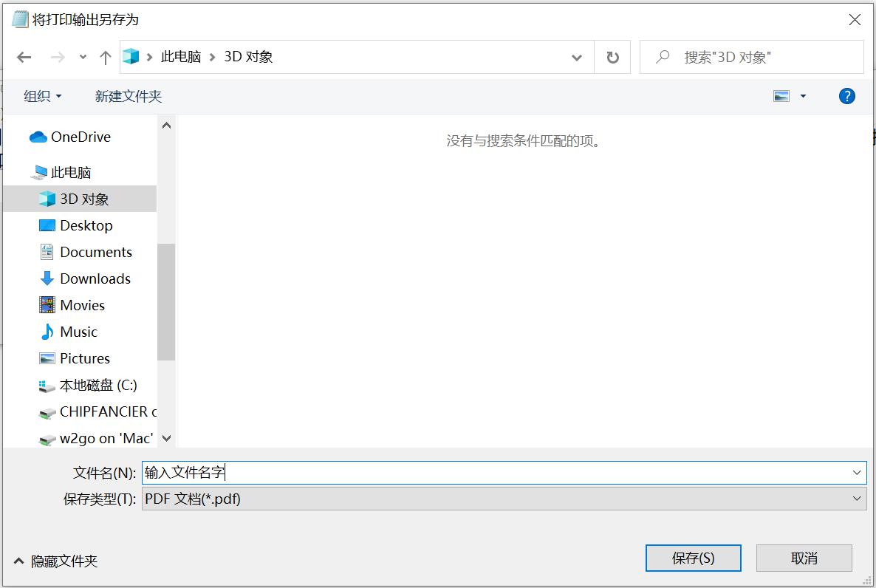Click the 保存(S) button
876x588 pixels.
[693, 558]
